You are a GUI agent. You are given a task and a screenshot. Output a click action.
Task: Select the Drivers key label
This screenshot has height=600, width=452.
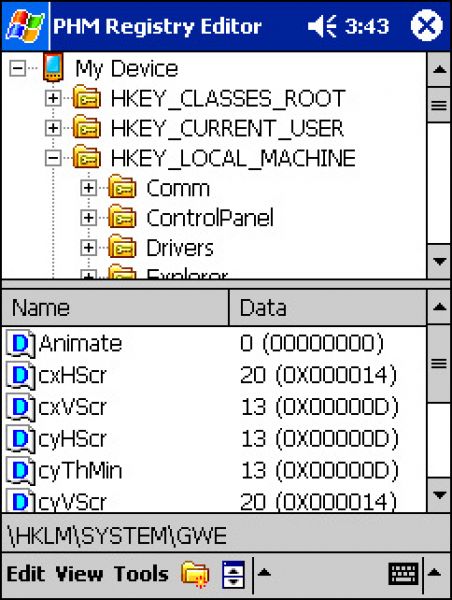point(180,248)
